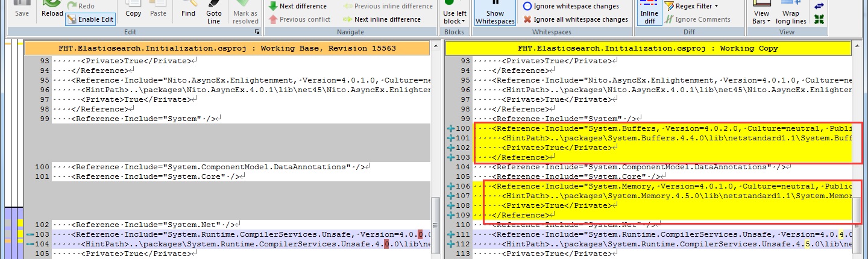Open the Find tool
The width and height of the screenshot is (868, 259).
tap(188, 9)
